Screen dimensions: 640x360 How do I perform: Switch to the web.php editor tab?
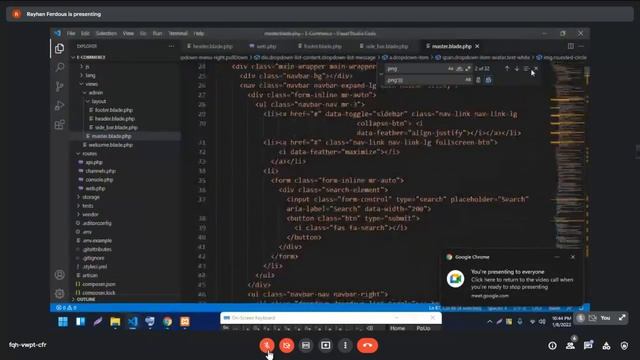263,47
